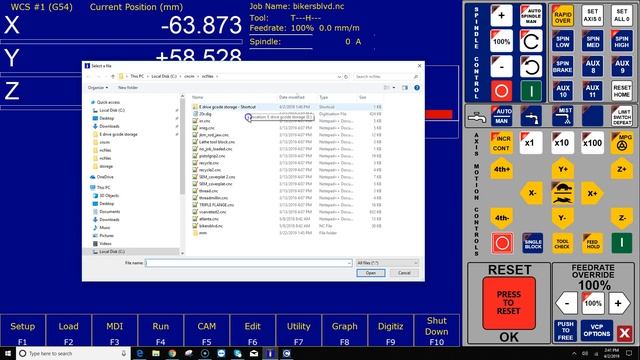Open CAM F5 menu
The image size is (640, 360).
[207, 331]
